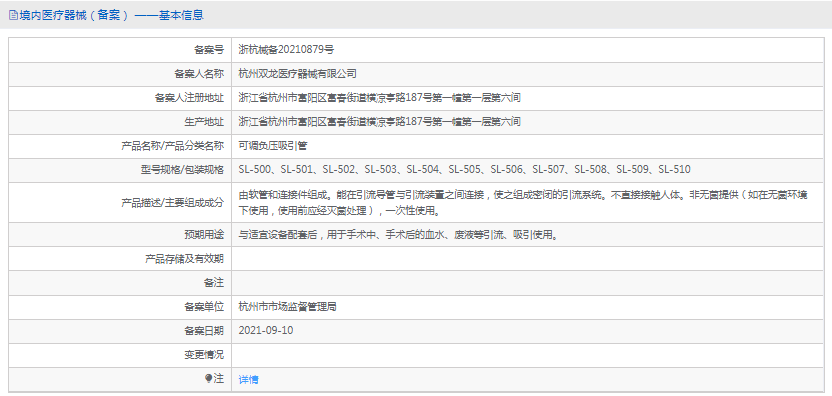
Task: Click the marker icon beside 注 label
Action: click(208, 378)
